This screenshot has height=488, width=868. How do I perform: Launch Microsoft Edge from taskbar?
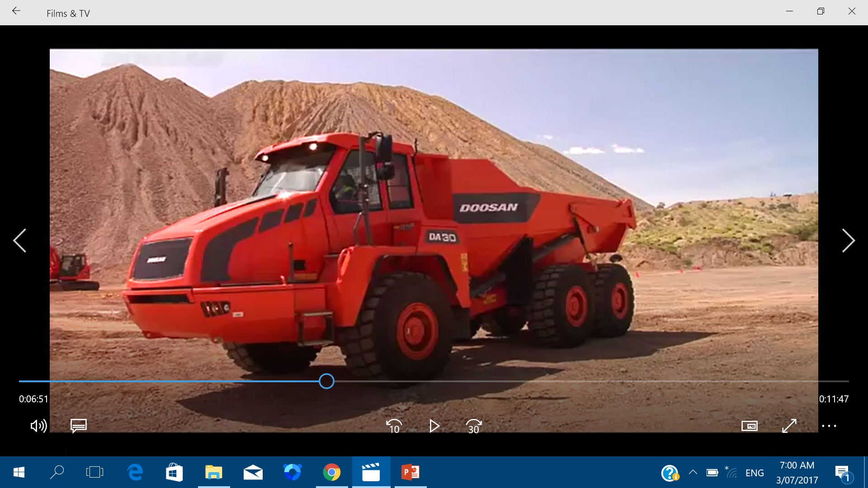[x=135, y=472]
